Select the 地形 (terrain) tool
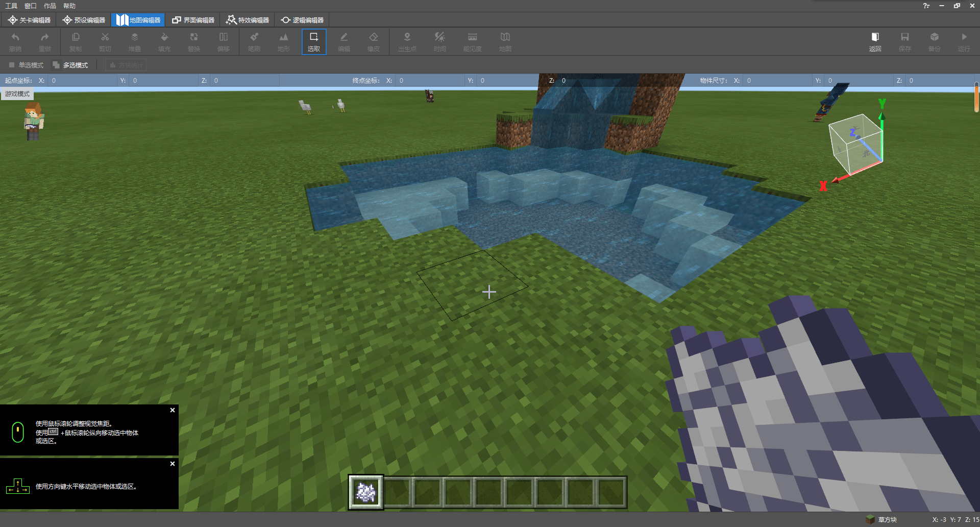The height and width of the screenshot is (527, 980). pyautogui.click(x=284, y=41)
